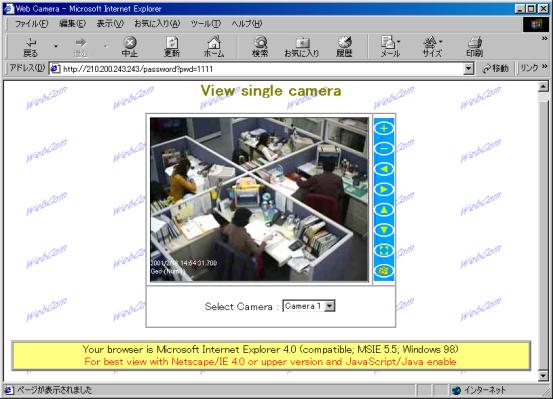Click the snapshot button below the pan controls
The height and width of the screenshot is (399, 553).
tap(384, 271)
